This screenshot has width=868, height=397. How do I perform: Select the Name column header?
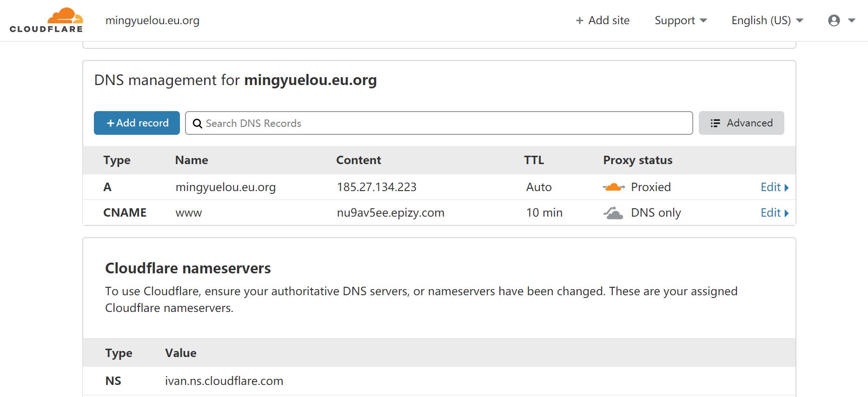[x=192, y=160]
